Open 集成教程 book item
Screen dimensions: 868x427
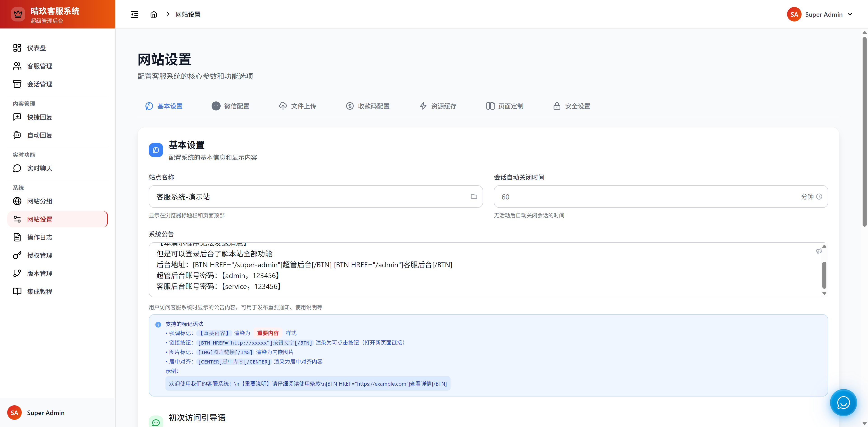click(39, 292)
